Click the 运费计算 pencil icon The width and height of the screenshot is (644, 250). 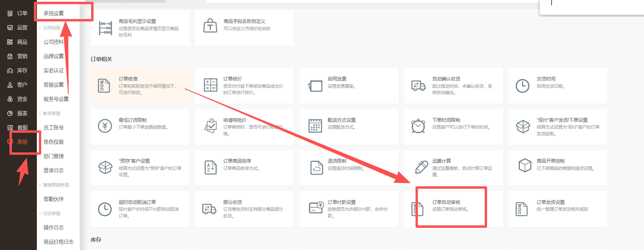(421, 167)
